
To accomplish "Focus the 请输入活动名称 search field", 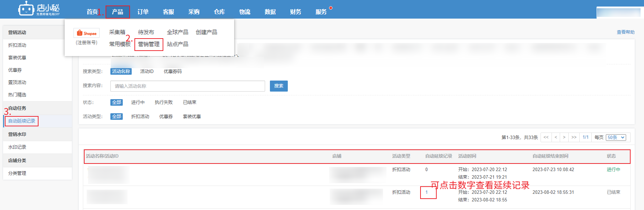I will tap(188, 86).
